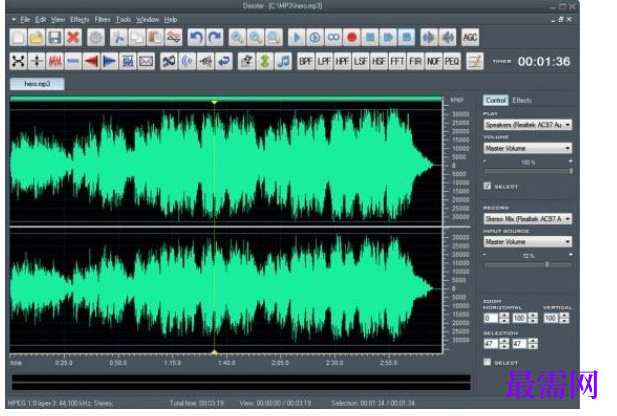Redo the last edit
Image resolution: width=617 pixels, height=416 pixels.
click(x=215, y=37)
